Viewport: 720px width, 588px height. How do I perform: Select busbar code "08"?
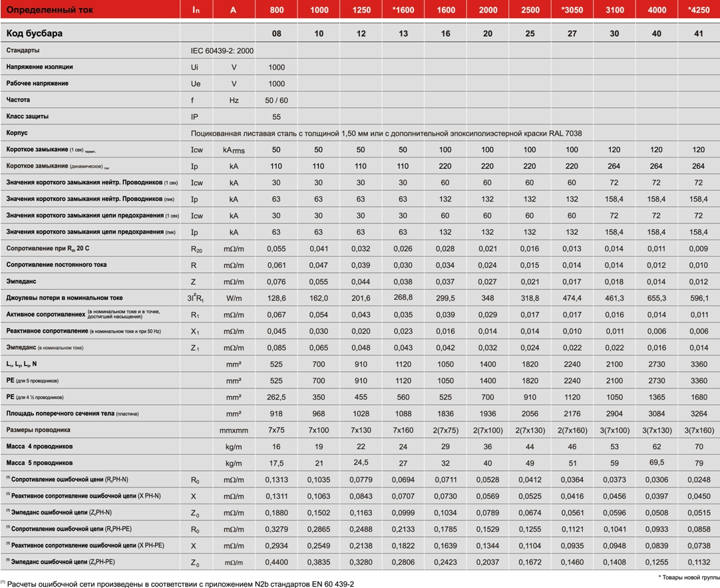pyautogui.click(x=276, y=33)
